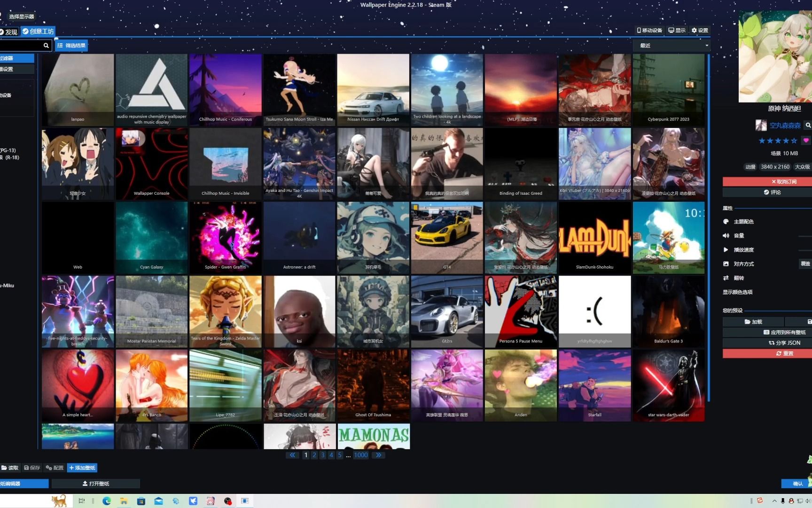Click the 评论 Steam button
Image resolution: width=812 pixels, height=508 pixels.
coord(767,192)
